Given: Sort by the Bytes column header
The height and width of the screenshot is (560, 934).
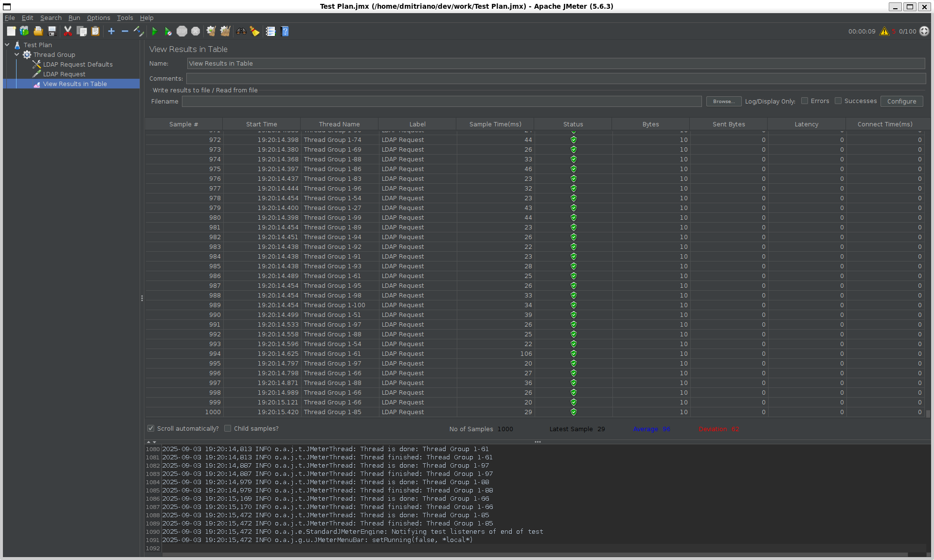Looking at the screenshot, I should [650, 124].
